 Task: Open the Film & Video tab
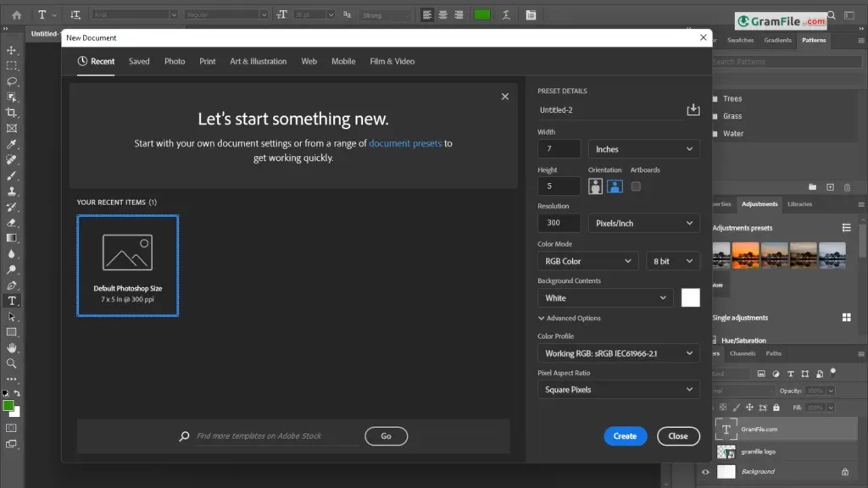point(392,61)
